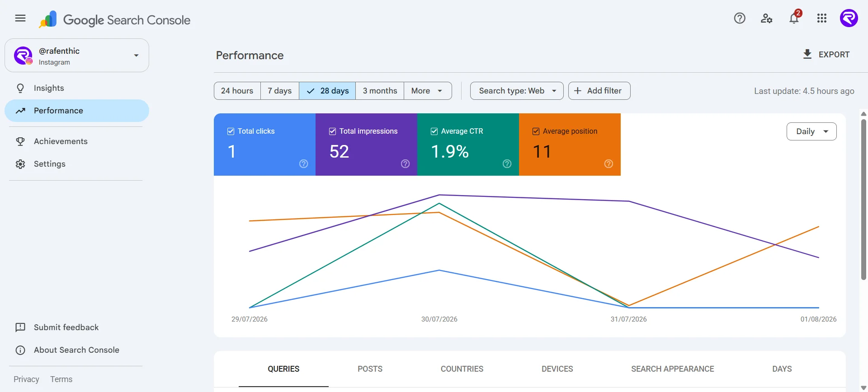The width and height of the screenshot is (868, 392).
Task: Click the plus icon of Add filter
Action: (578, 91)
